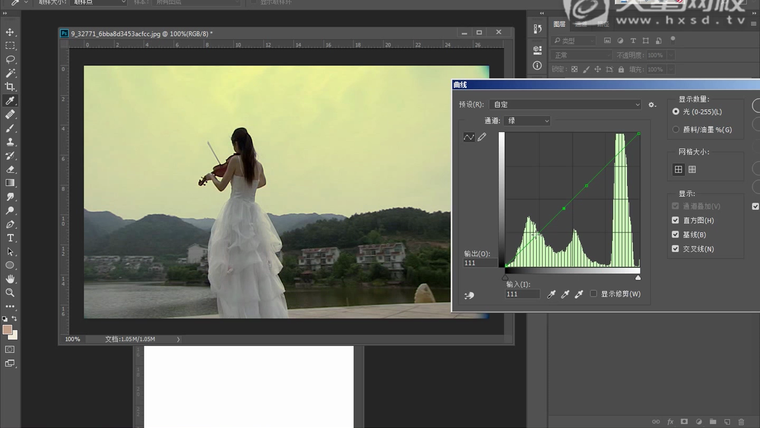Pick the black point eyedropper in Curves

(x=550, y=294)
